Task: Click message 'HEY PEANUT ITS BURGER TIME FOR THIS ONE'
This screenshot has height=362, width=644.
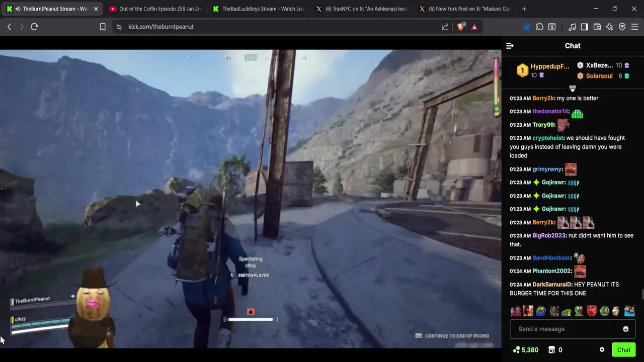Action: click(x=565, y=289)
